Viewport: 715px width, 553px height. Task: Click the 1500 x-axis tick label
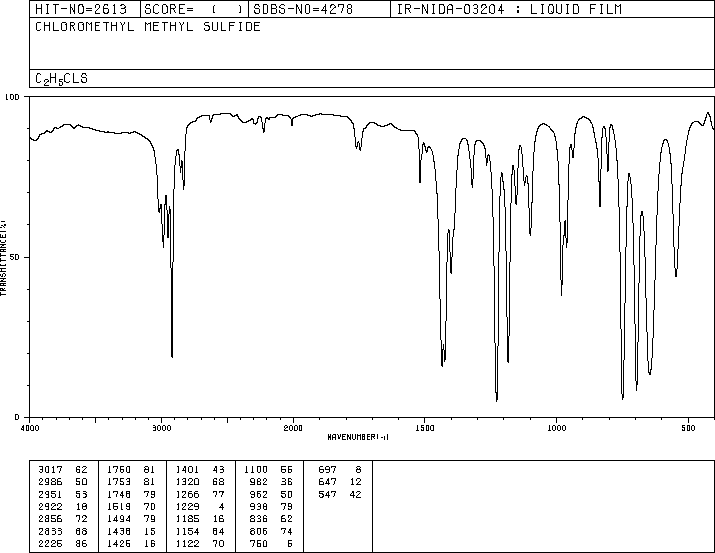[x=425, y=428]
